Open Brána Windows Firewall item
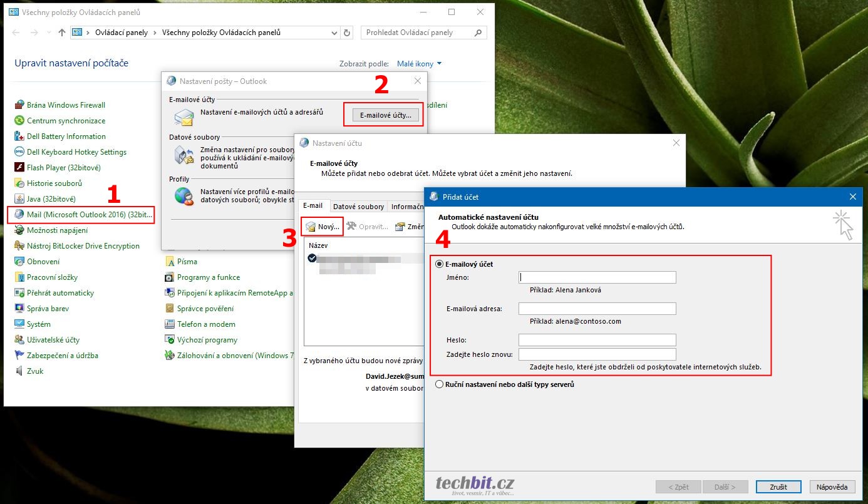868x504 pixels. click(66, 105)
